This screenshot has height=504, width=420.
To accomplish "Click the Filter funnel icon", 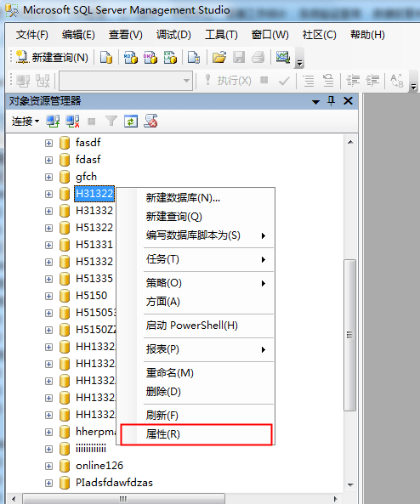I will click(x=111, y=122).
